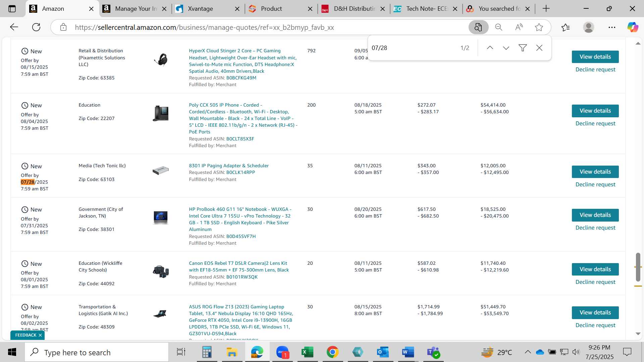The width and height of the screenshot is (644, 362).
Task: Decline request for 8301 Paging Adapter
Action: (x=595, y=184)
